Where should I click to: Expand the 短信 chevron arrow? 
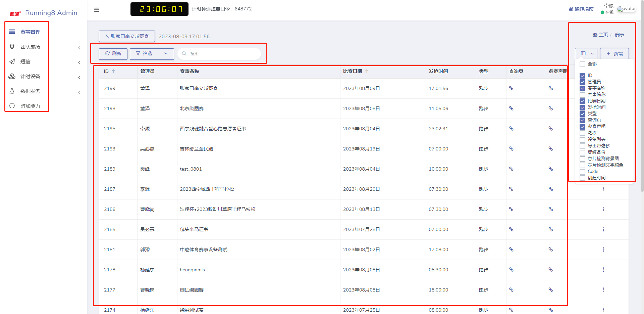point(79,62)
